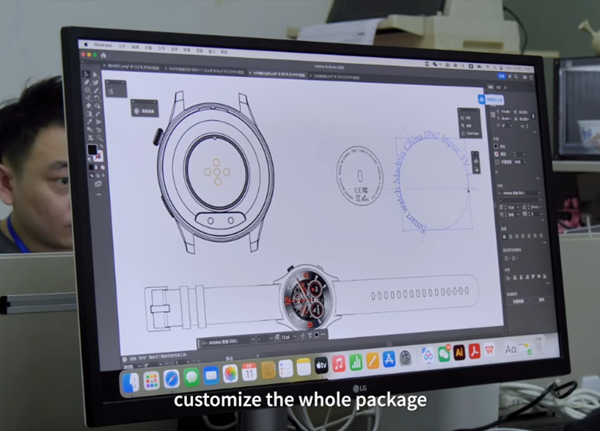Open Apple TV app in Dock
600x431 pixels.
click(321, 366)
